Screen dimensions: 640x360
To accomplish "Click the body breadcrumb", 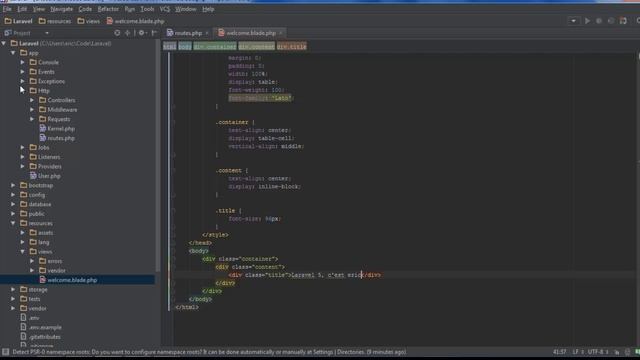I will tap(184, 47).
